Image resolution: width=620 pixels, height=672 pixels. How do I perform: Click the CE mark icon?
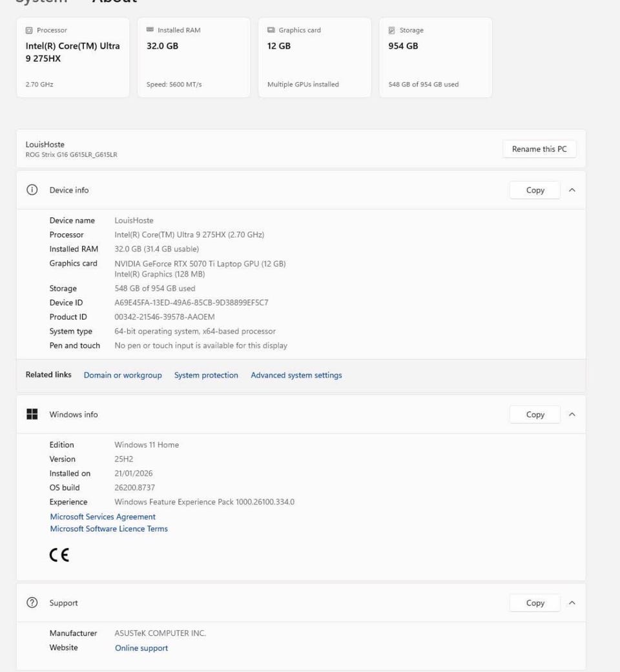point(59,555)
